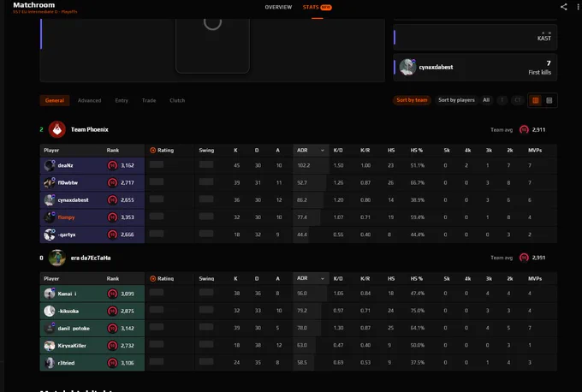Click the Team Phoenix logo
Viewport: 582px width, 392px height.
(x=57, y=129)
